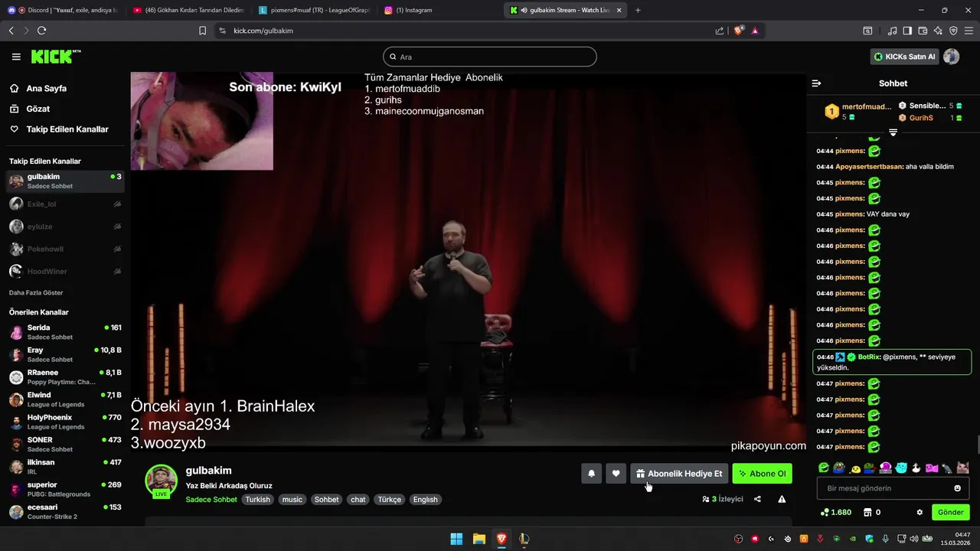Open the emoji picker in chat

click(957, 488)
